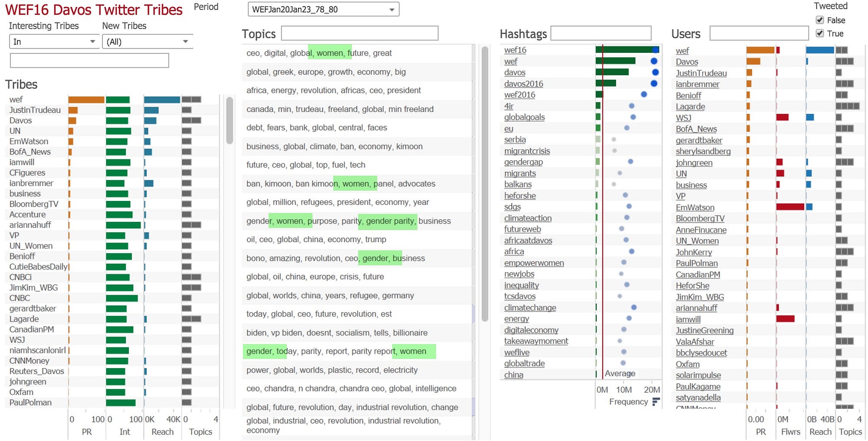
Task: Click the tribes filter text box
Action: (89, 60)
